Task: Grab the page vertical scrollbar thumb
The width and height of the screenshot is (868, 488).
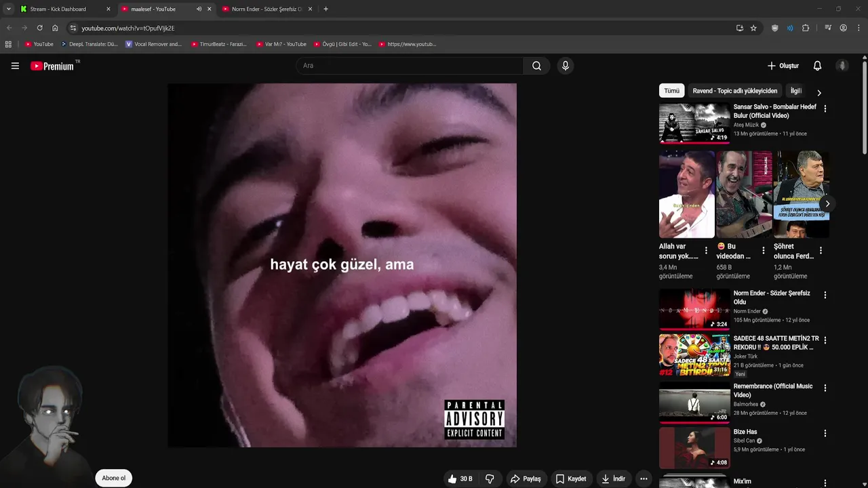Action: tap(865, 108)
